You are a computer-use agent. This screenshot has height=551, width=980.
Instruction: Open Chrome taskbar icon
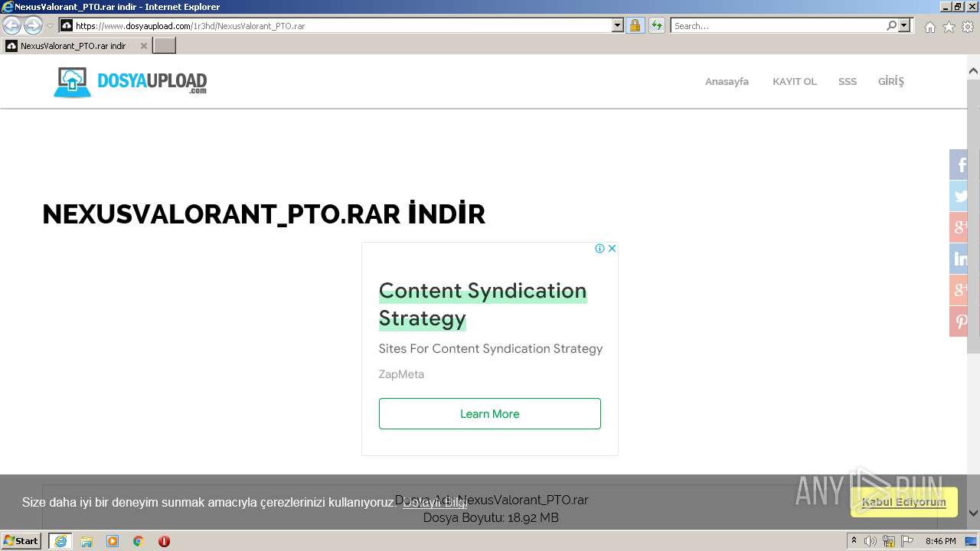pos(139,541)
